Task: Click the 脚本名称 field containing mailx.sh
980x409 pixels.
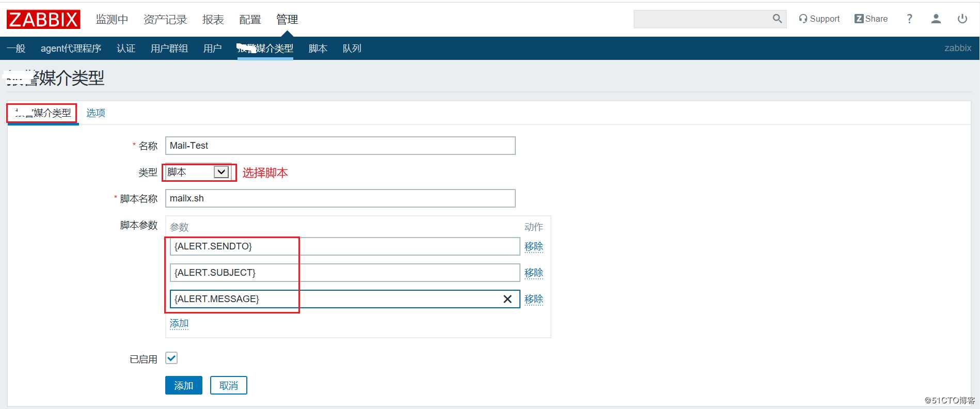Action: click(x=340, y=198)
